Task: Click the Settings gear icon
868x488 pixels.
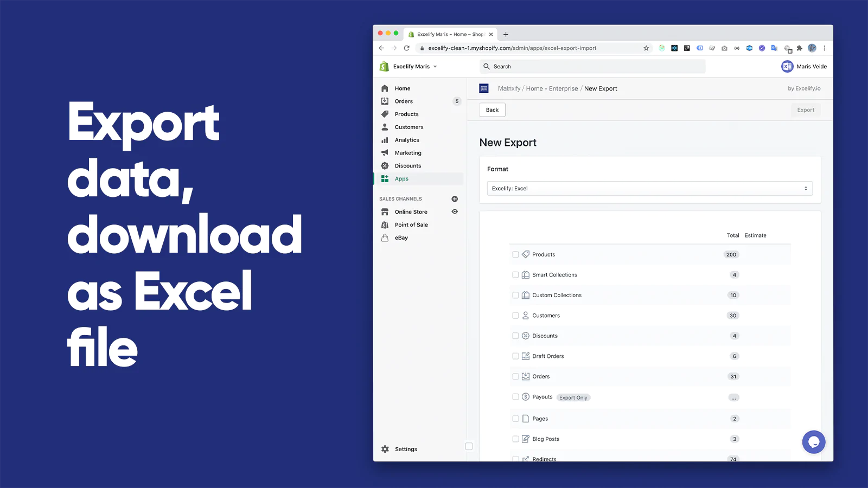Action: tap(385, 449)
